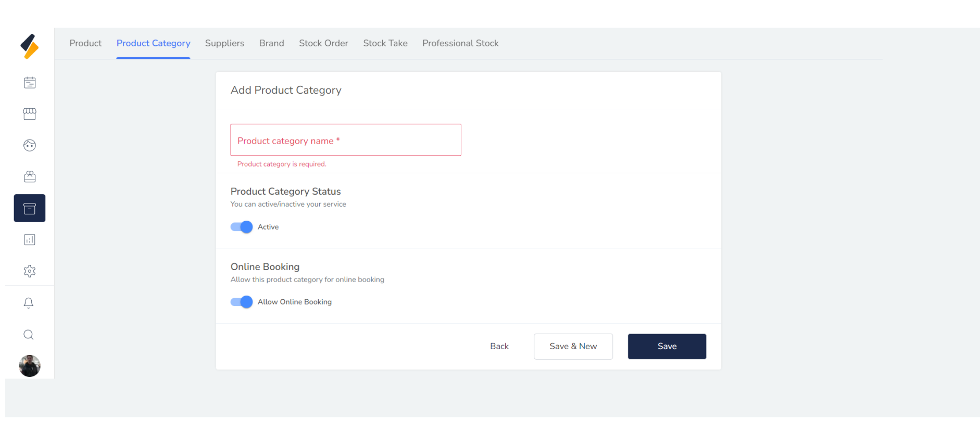Click the Save button
Image resolution: width=980 pixels, height=445 pixels.
667,347
